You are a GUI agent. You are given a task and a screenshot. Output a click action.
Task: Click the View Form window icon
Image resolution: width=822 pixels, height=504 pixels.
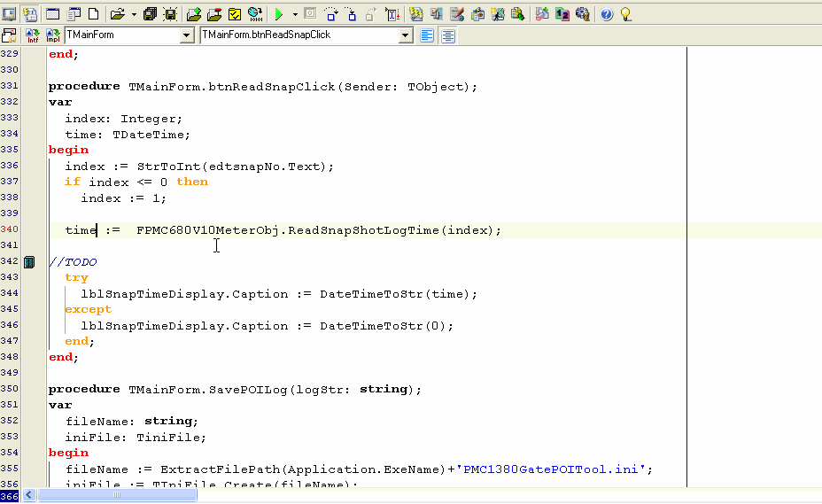[52, 14]
